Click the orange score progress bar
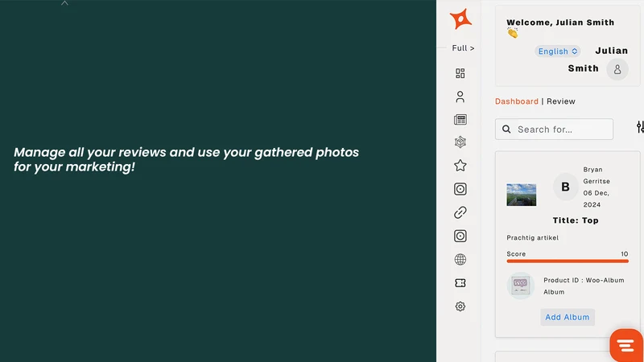 point(568,261)
